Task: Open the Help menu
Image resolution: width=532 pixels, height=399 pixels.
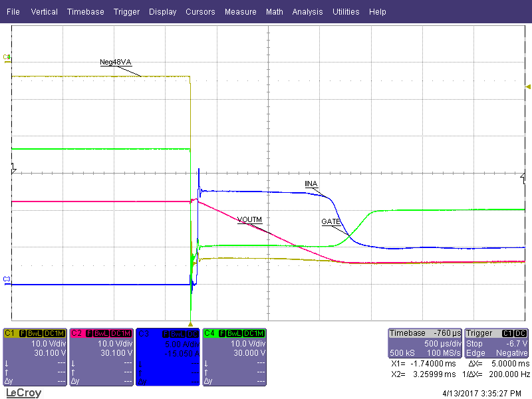Action: click(377, 12)
